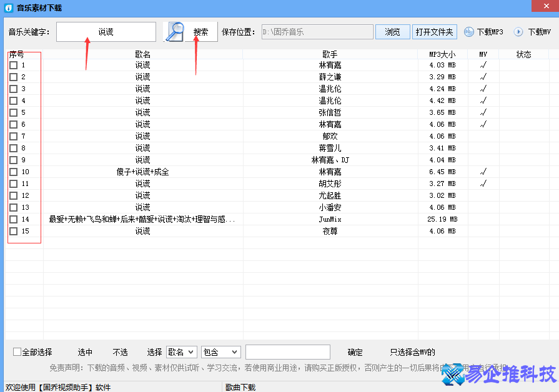Click the 不选 deselect button
Screen dimensions: 559x392
click(120, 351)
